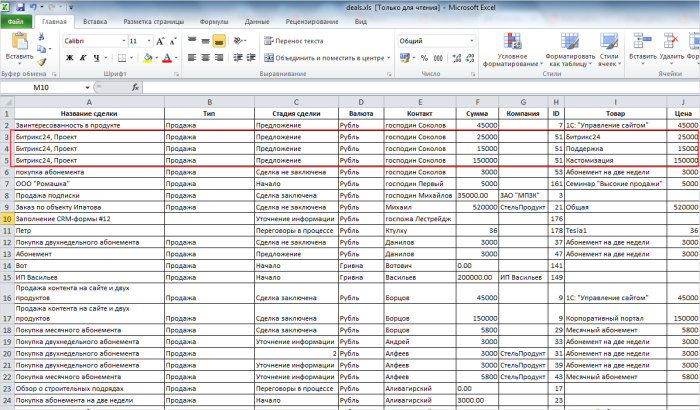Decrease font size with the small A icon
The height and width of the screenshot is (410, 700).
click(173, 41)
